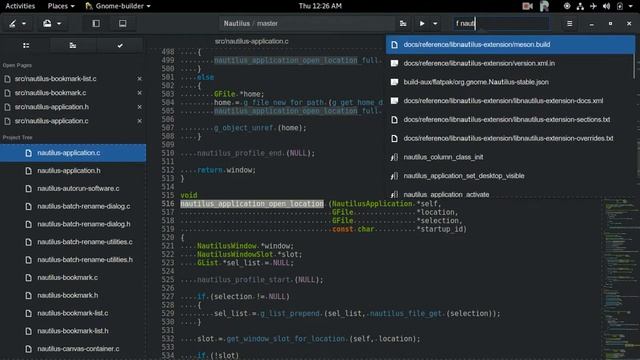Screen dimensions: 640x360
Task: Open the Gnome-builder application menu
Action: tap(118, 6)
